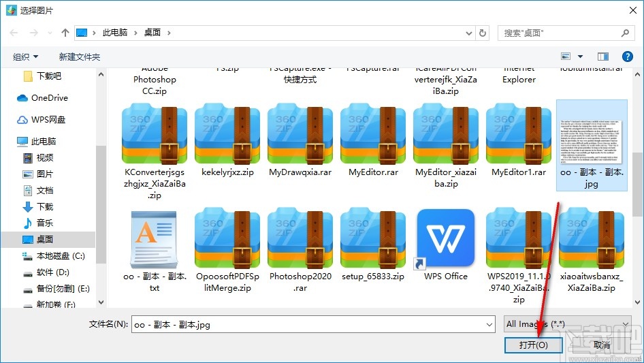Select MyEditor.rar archive

[373, 140]
